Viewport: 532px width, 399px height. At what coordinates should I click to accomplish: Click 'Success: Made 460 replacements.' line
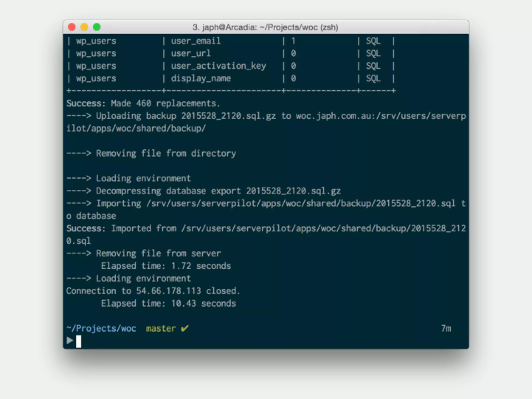(x=143, y=103)
